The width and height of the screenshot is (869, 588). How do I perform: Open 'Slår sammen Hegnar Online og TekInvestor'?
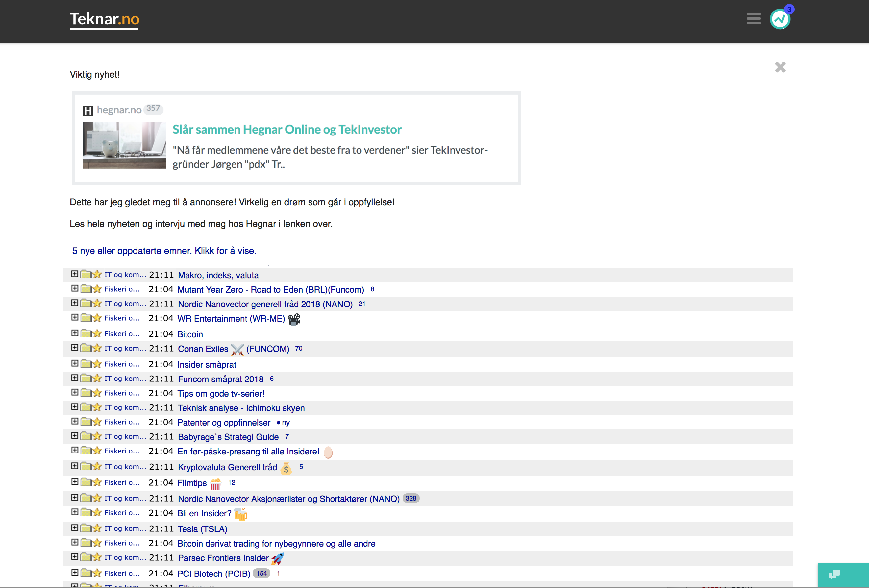click(287, 129)
